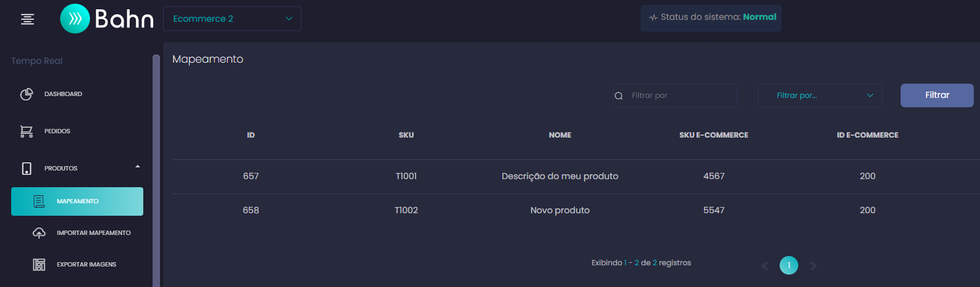Click the Produtos device icon
Image resolution: width=980 pixels, height=287 pixels.
(x=27, y=169)
